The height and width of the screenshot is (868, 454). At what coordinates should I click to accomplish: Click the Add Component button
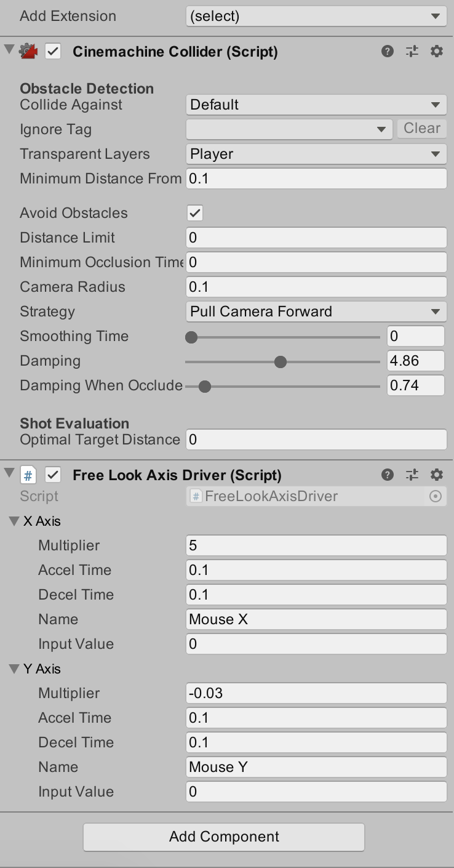pyautogui.click(x=224, y=837)
